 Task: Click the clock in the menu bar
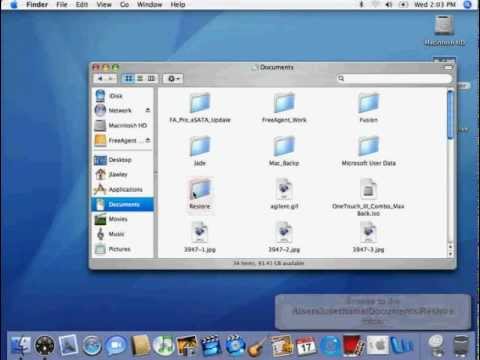[435, 5]
